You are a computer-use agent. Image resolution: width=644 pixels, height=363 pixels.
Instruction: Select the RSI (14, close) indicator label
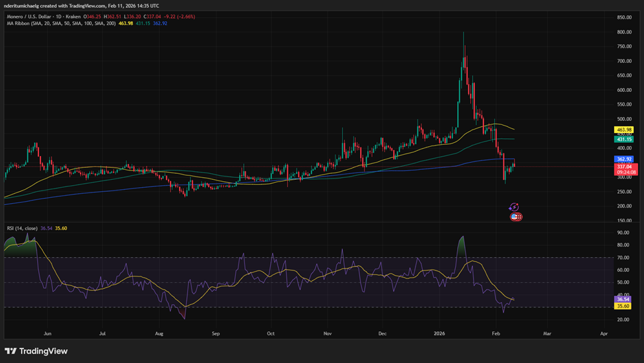point(22,228)
